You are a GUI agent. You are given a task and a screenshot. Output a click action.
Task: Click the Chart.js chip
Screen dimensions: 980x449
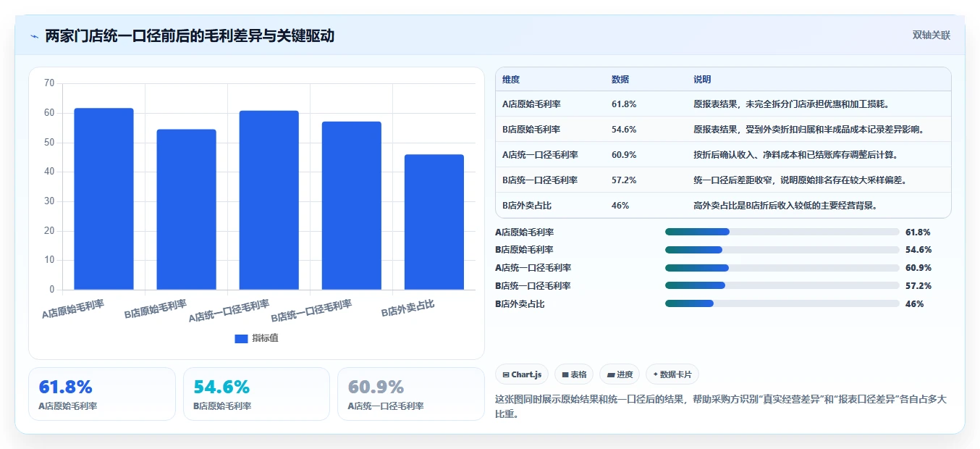522,374
